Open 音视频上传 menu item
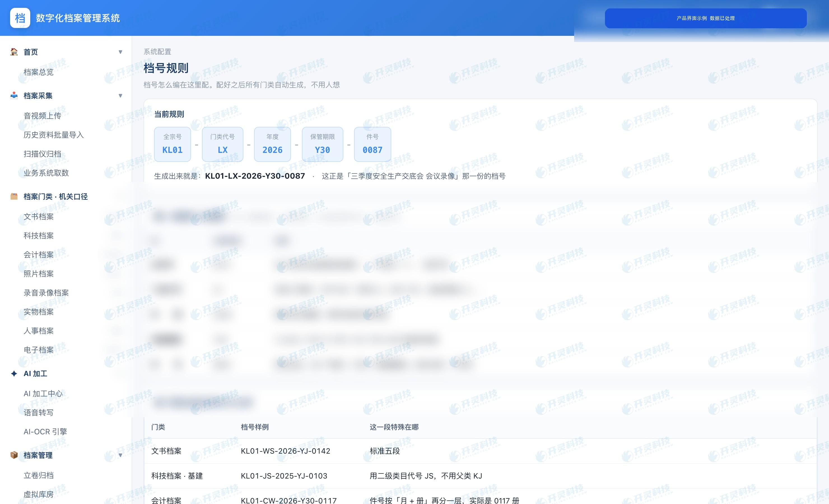This screenshot has width=829, height=504. [x=42, y=116]
